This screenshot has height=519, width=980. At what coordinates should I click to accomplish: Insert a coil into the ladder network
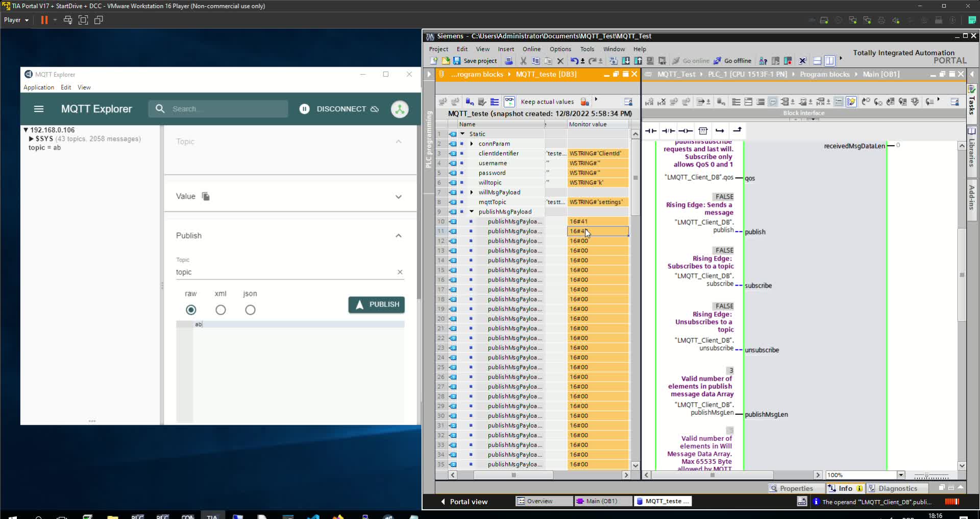(x=685, y=131)
